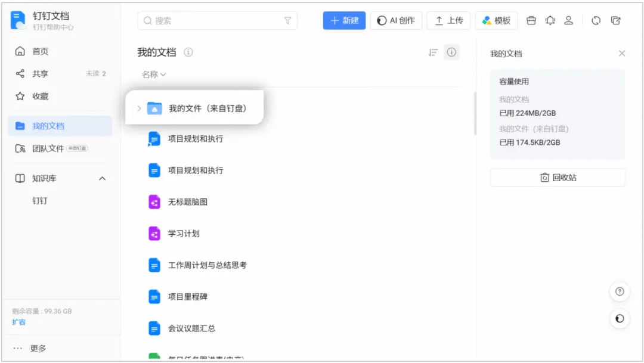Click the open-in-new-window icon
Image resolution: width=644 pixels, height=363 pixels.
pyautogui.click(x=615, y=20)
